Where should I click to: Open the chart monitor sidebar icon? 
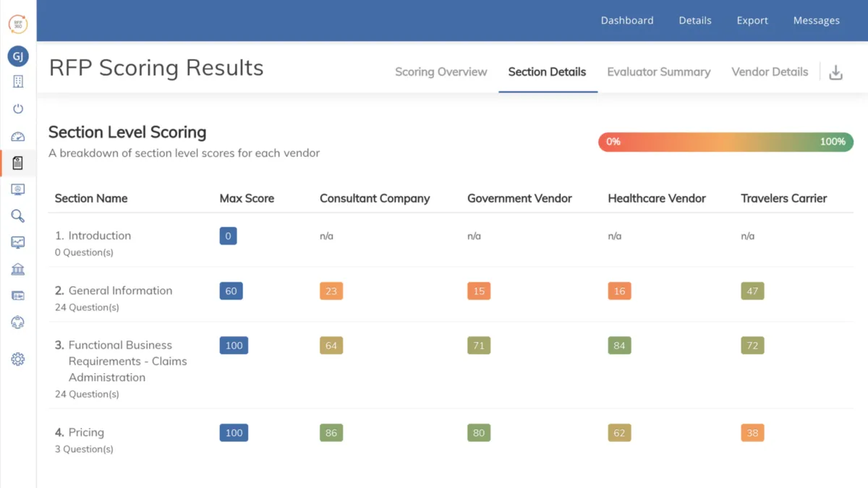click(18, 243)
